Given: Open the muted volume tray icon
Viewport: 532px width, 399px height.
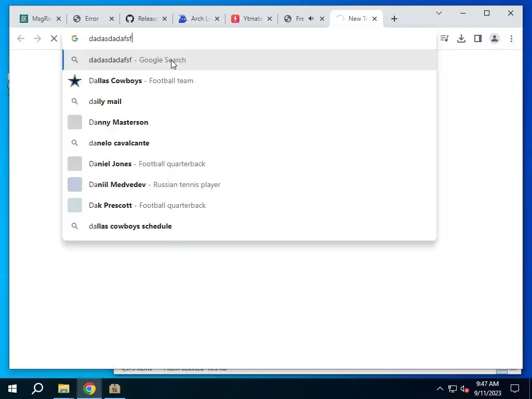Looking at the screenshot, I should click(x=465, y=389).
